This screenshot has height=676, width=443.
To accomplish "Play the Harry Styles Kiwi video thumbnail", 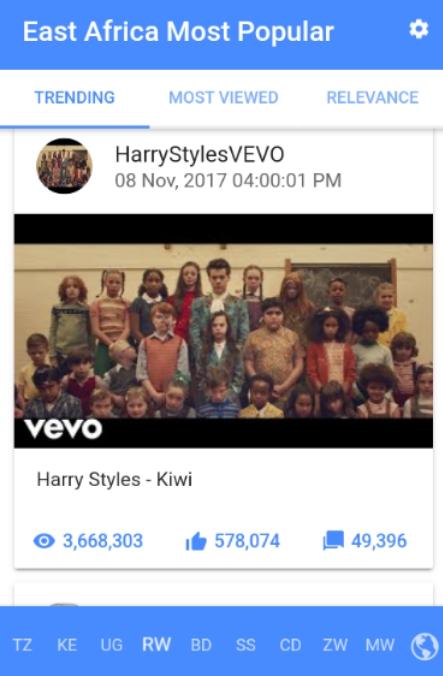I will coord(224,331).
